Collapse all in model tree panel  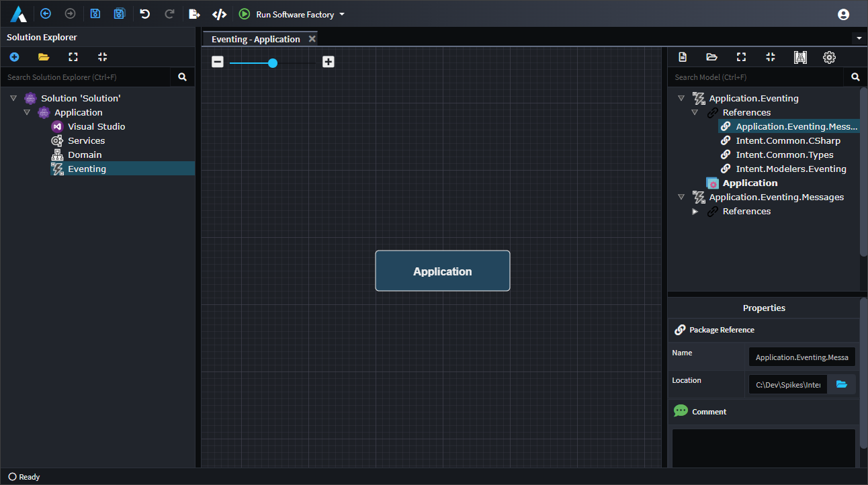coord(771,57)
